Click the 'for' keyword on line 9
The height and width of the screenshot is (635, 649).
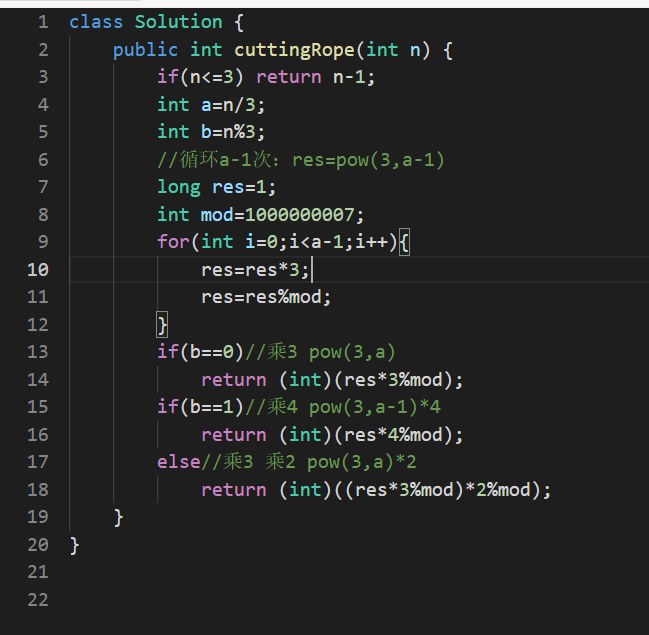(x=173, y=242)
